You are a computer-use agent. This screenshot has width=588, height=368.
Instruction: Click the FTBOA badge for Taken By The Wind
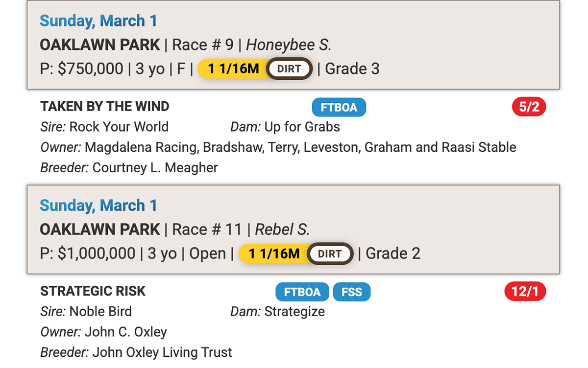coord(339,107)
